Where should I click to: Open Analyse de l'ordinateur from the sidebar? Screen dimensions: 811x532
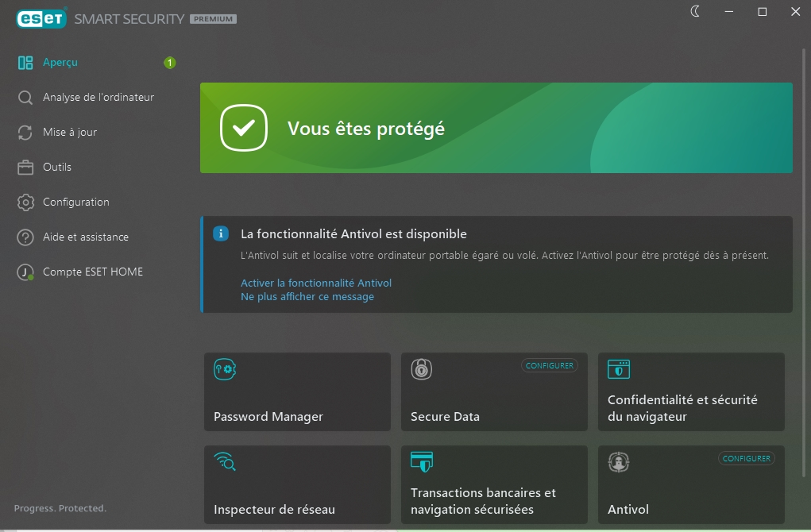[99, 97]
